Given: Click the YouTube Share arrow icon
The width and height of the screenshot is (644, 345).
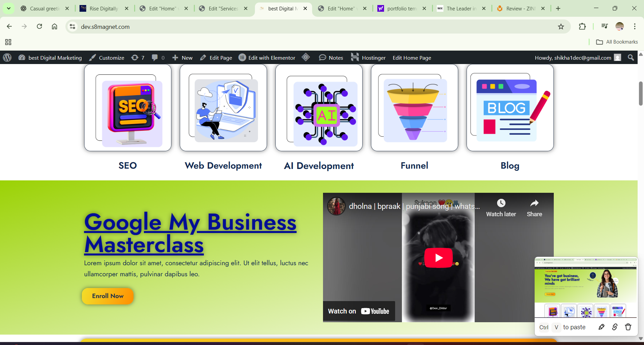Looking at the screenshot, I should 534,203.
